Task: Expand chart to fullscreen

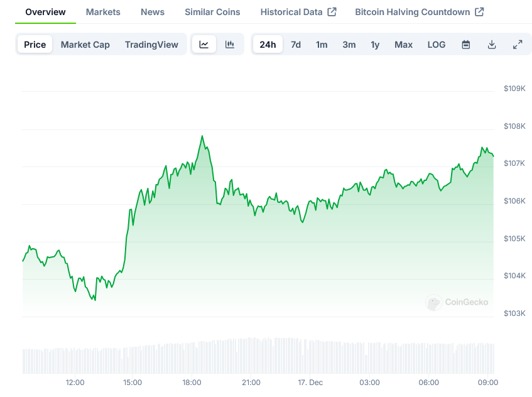Action: (x=518, y=45)
